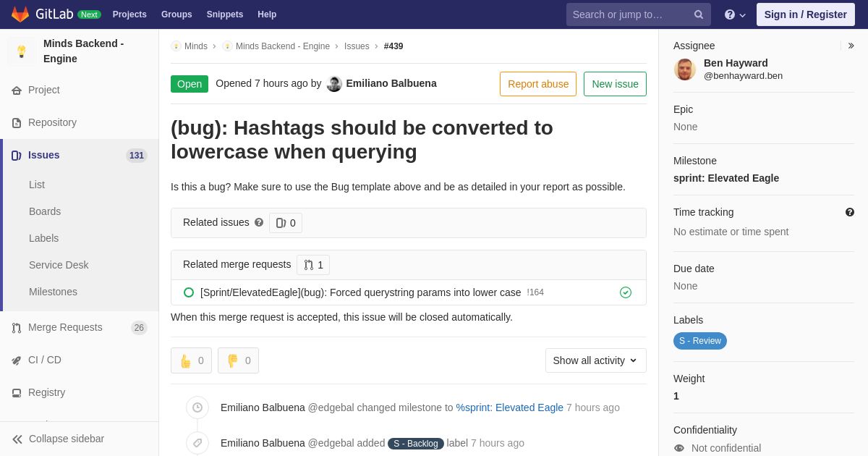Click the %sprint: Elevated Eagle activity link
Image resolution: width=868 pixels, height=456 pixels.
tap(509, 408)
